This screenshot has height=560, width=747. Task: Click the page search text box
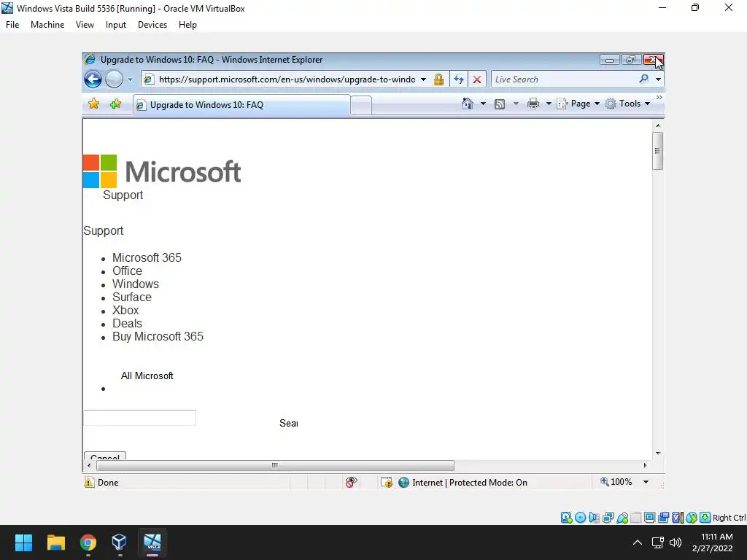pyautogui.click(x=139, y=418)
